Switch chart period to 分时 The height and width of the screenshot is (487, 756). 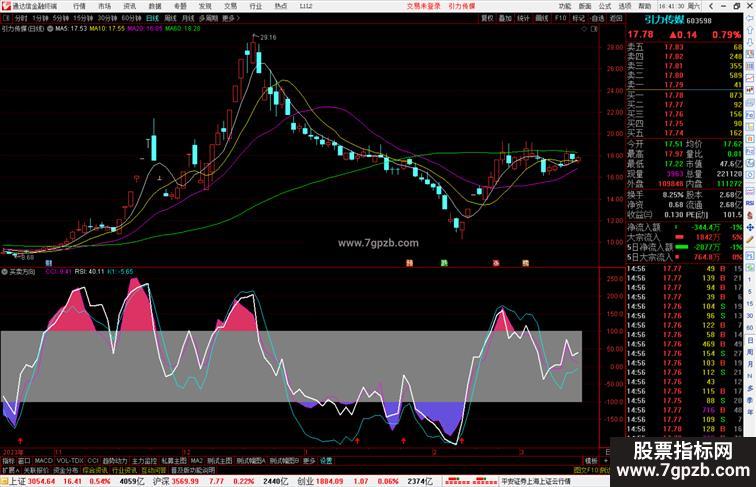tap(21, 18)
